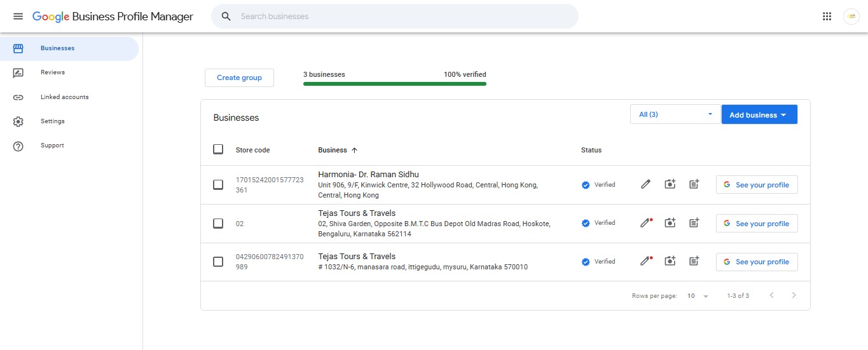This screenshot has height=350, width=868.
Task: Select Businesses in the sidebar
Action: 69,48
